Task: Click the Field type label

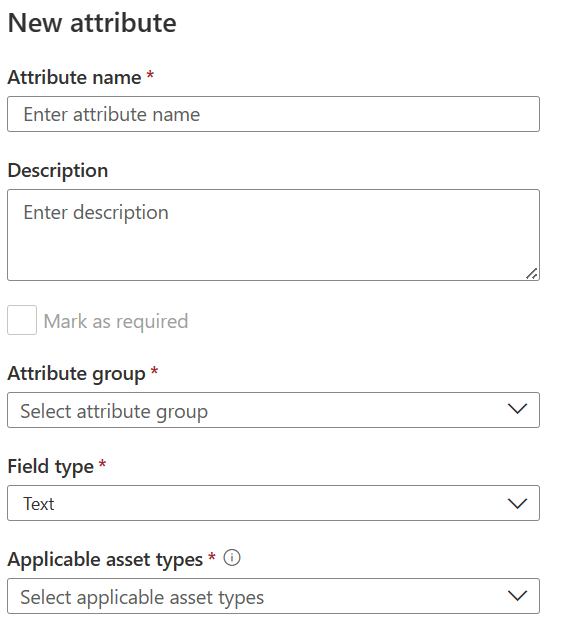Action: [x=51, y=467]
